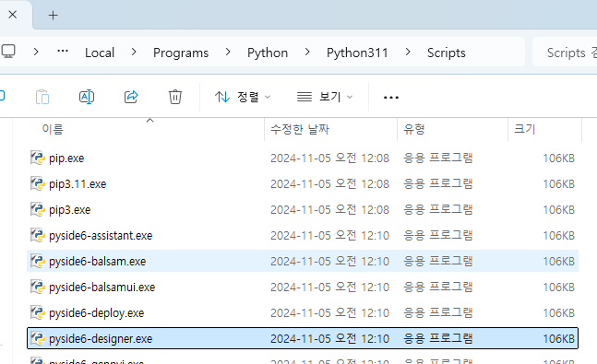Go to Python in the breadcrumb
The width and height of the screenshot is (597, 364).
(x=268, y=53)
